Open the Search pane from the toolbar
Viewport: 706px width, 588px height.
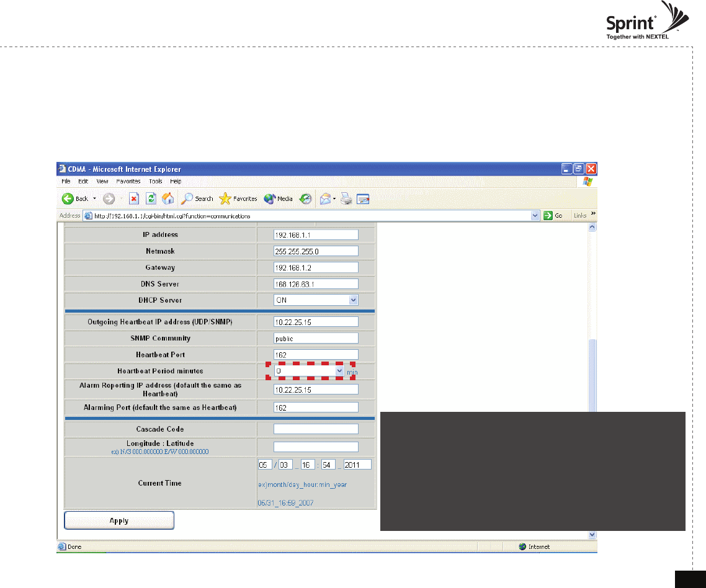(x=197, y=198)
